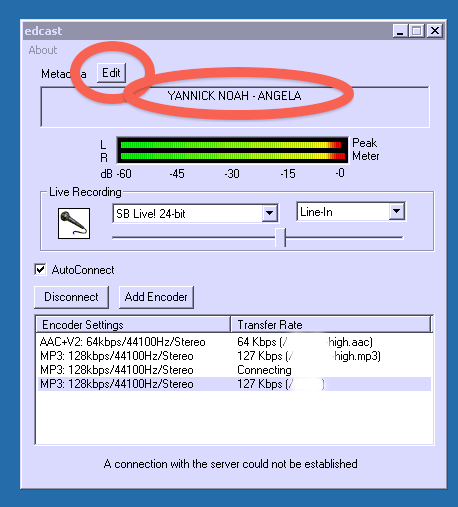Screen dimensions: 458x507
Task: Click the Transfer Rate column header
Action: point(331,325)
